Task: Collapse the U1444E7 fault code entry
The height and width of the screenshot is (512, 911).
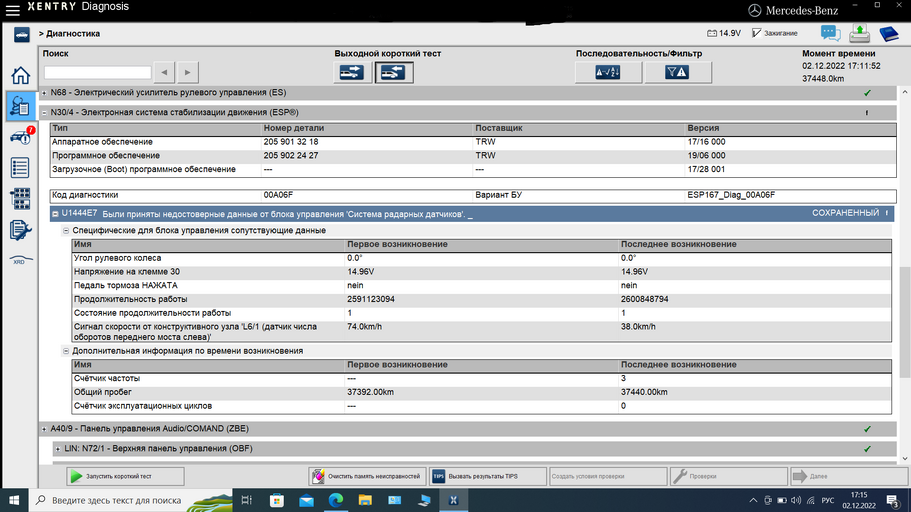Action: coord(55,214)
